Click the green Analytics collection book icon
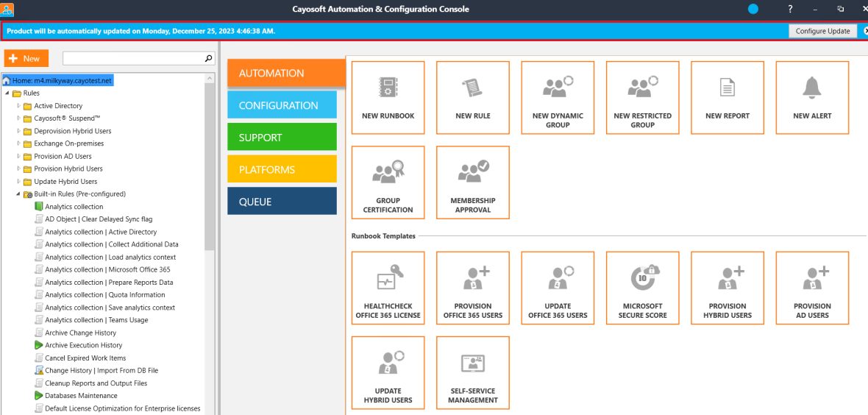Screen dimensions: 868x415 click(x=39, y=207)
